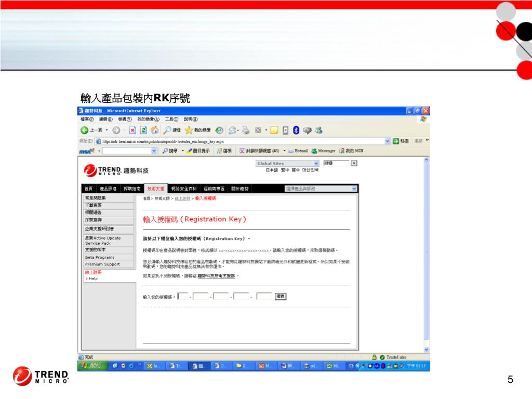Select the 技術支援 navigation tab
This screenshot has width=532, height=399.
[x=156, y=189]
